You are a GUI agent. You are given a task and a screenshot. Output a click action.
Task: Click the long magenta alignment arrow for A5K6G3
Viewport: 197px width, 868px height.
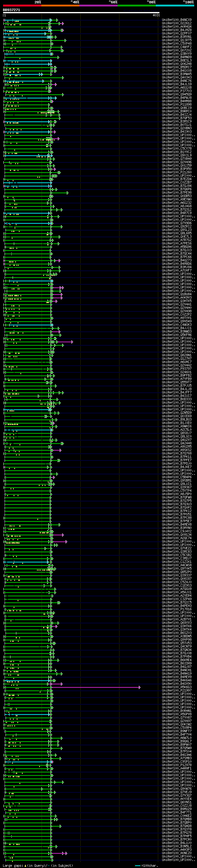coord(95,687)
